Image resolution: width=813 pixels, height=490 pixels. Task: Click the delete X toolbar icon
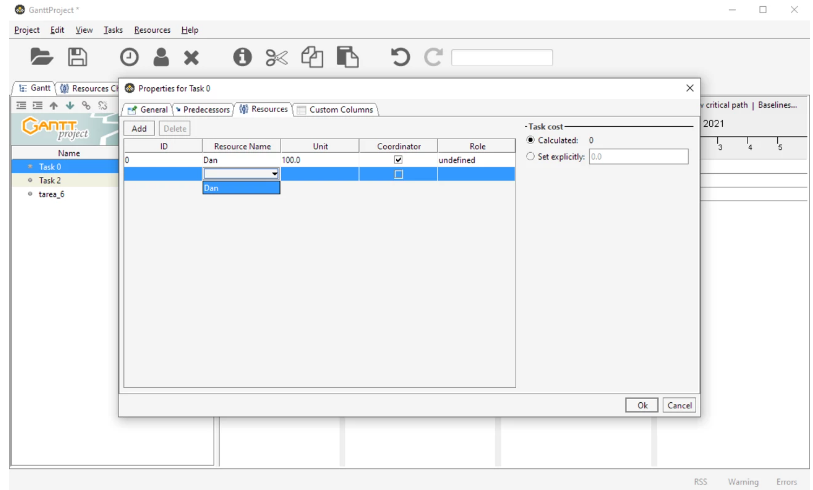[x=191, y=58]
